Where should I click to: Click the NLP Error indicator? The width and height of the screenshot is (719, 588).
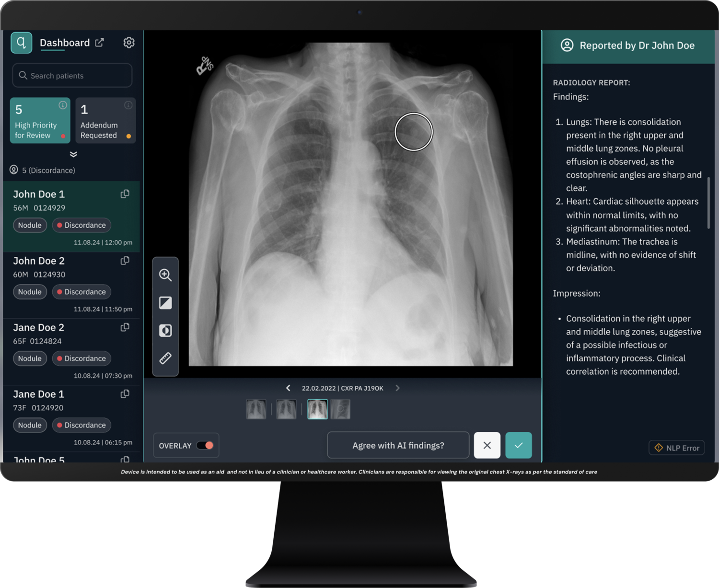[x=676, y=448]
